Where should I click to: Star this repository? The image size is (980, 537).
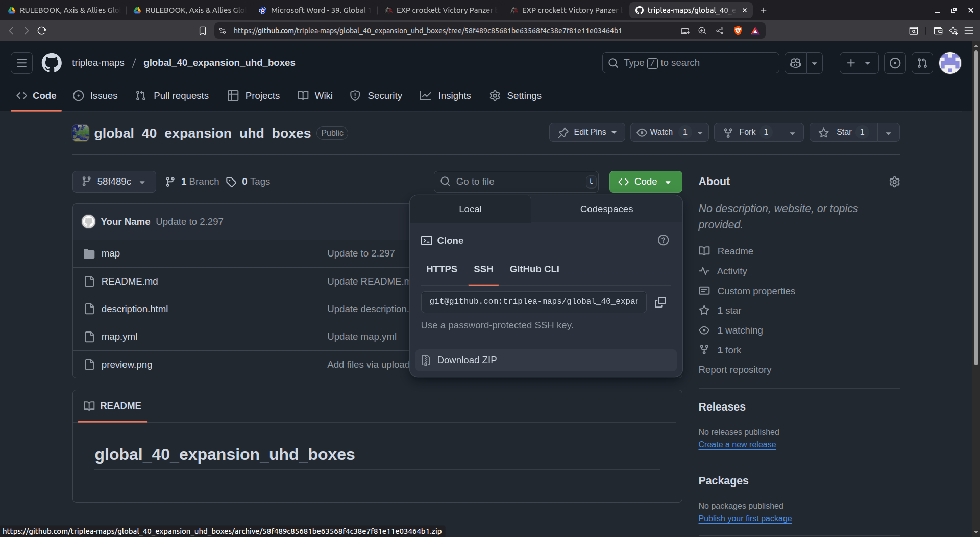click(x=843, y=132)
